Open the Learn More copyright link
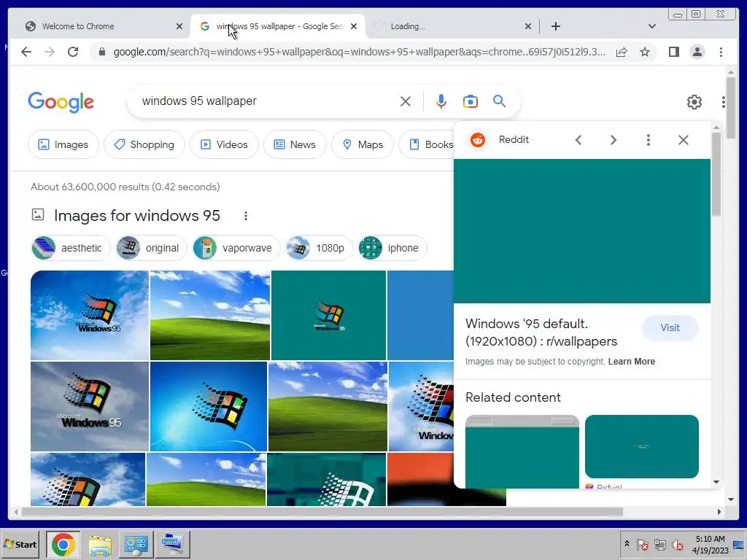 [631, 362]
